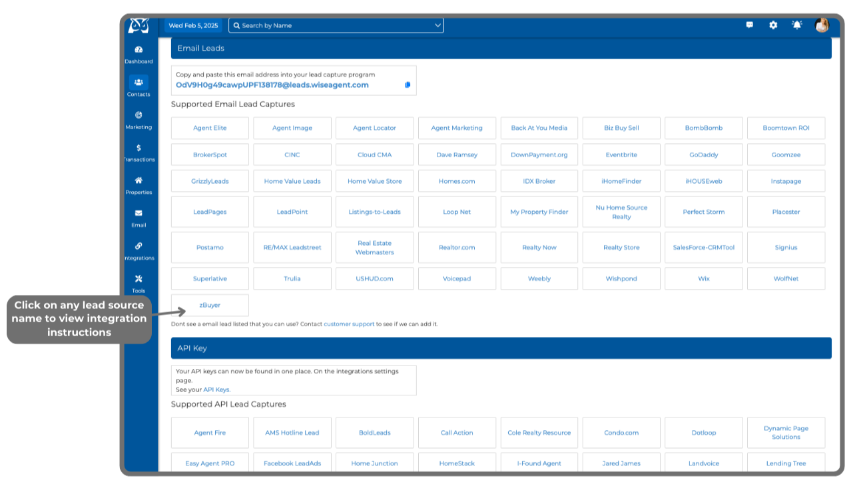This screenshot has height=504, width=859.
Task: Click the Wed Feb 5, 2025 date button
Action: point(193,25)
